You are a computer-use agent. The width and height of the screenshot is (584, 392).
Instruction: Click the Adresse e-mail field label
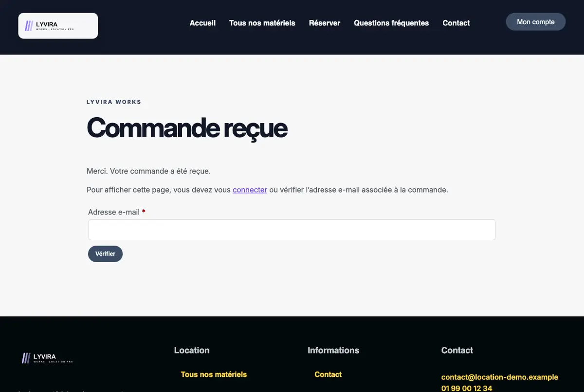tap(117, 212)
